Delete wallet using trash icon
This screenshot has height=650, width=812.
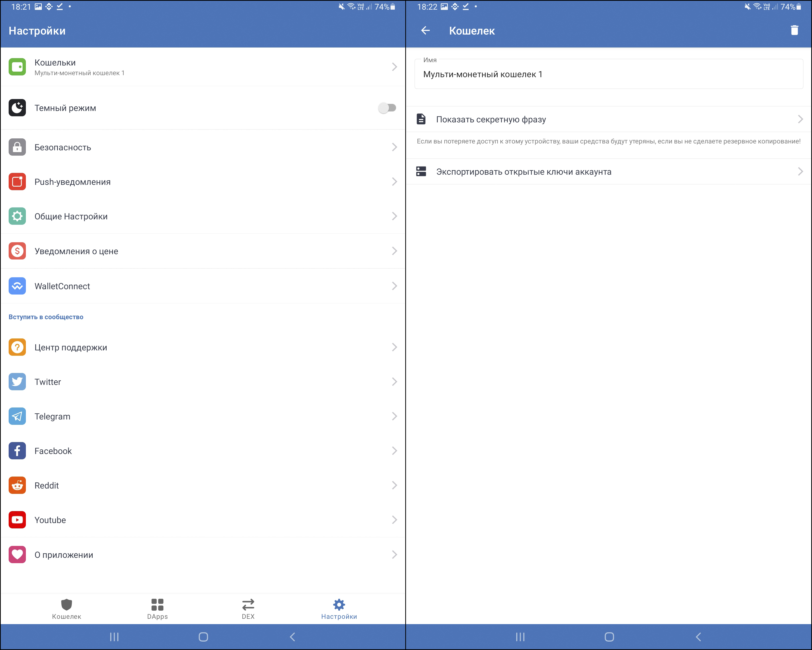(794, 30)
